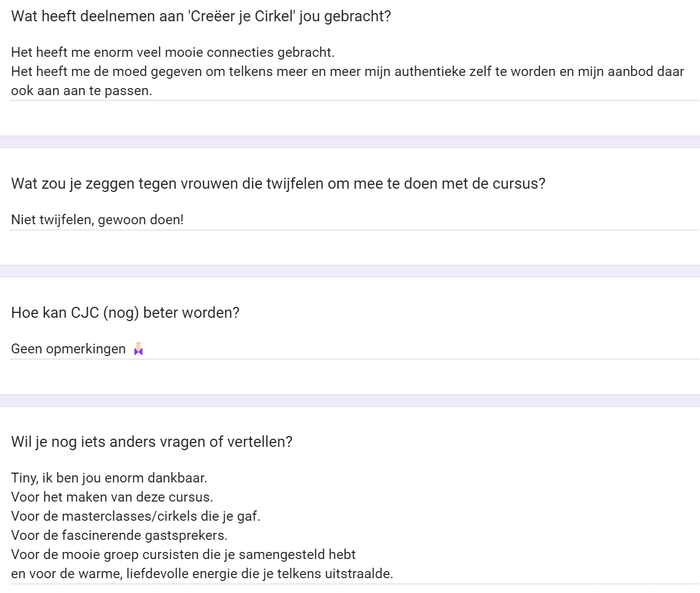Click the lavender divider bar above 'Wat zou je zeggen'

coord(350,142)
